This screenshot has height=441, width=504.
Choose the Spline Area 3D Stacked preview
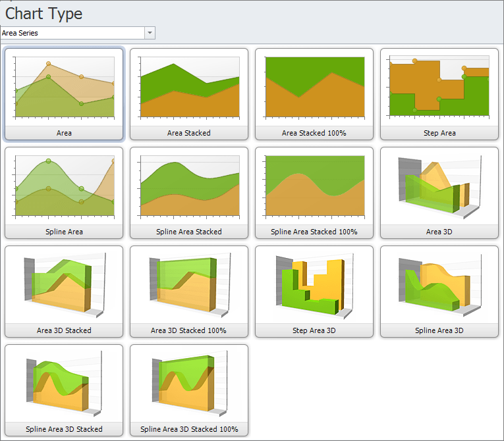click(64, 384)
